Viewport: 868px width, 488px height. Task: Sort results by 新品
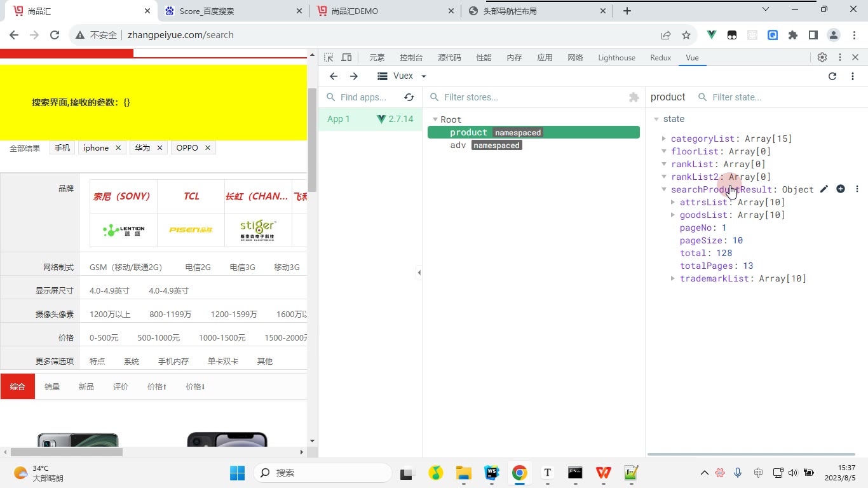86,386
